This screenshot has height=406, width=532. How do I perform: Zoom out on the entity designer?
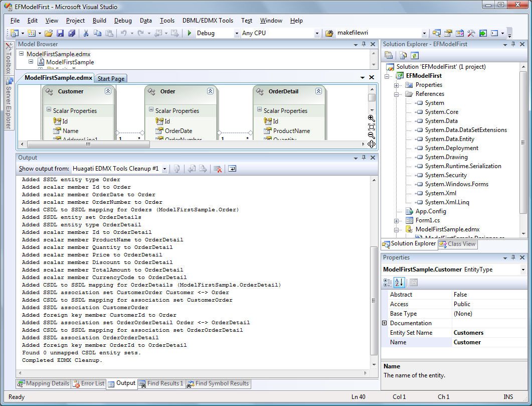(x=372, y=136)
